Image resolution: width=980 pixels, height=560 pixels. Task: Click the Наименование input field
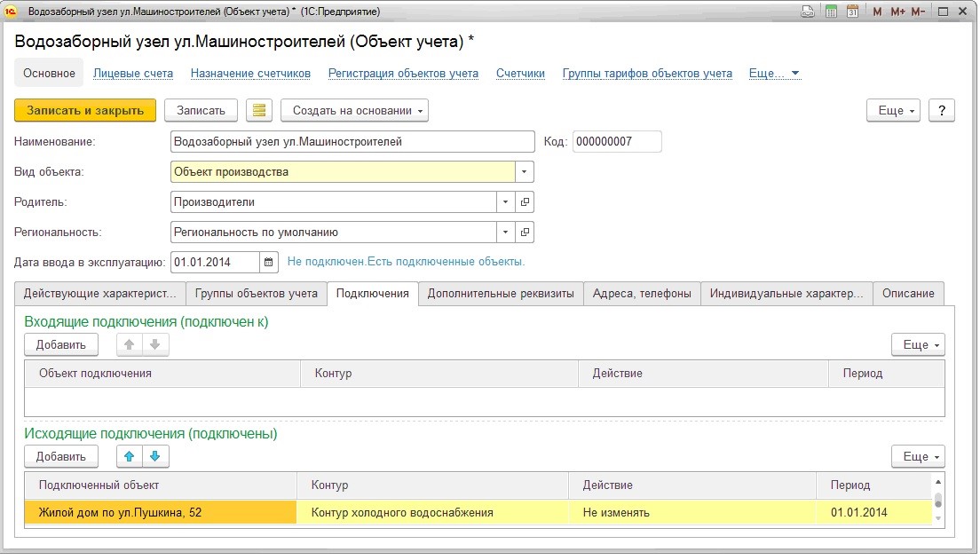352,142
